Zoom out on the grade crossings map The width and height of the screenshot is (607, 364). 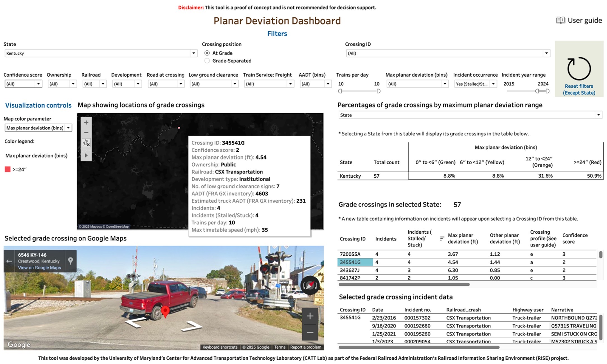coord(86,133)
